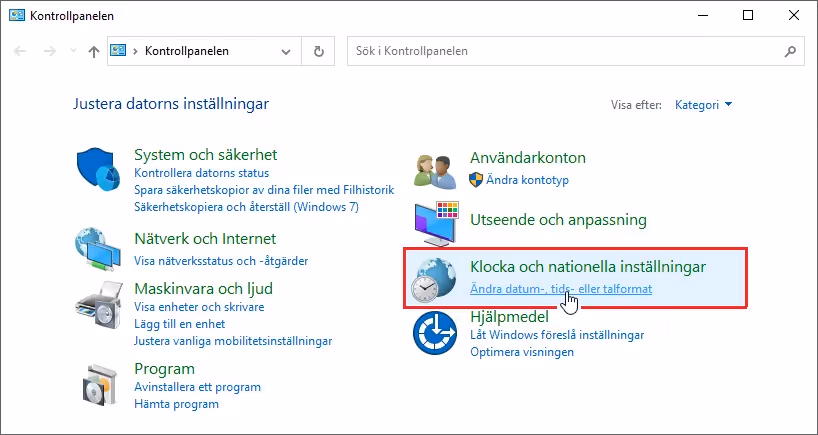Click the Hjälpmedel blue circular icon
Viewport: 818px width, 435px height.
tap(435, 333)
